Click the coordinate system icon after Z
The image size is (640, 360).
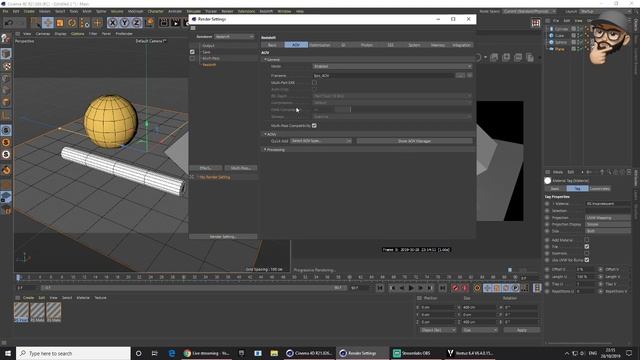(149, 23)
